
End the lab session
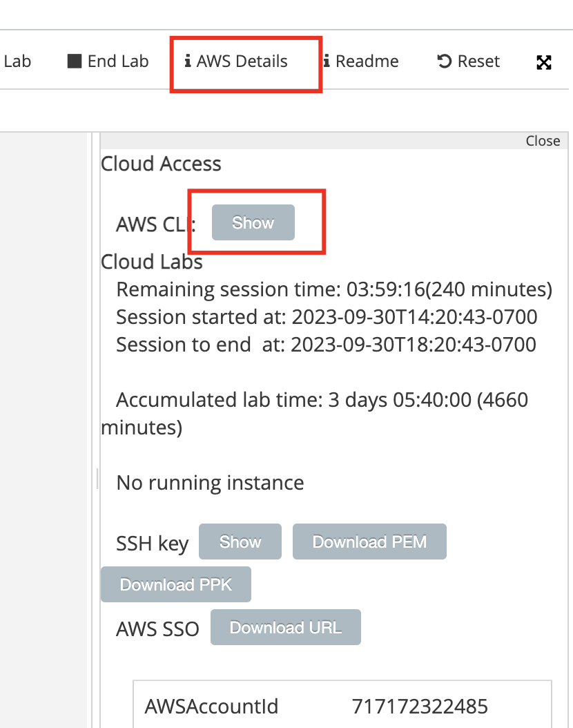click(107, 61)
